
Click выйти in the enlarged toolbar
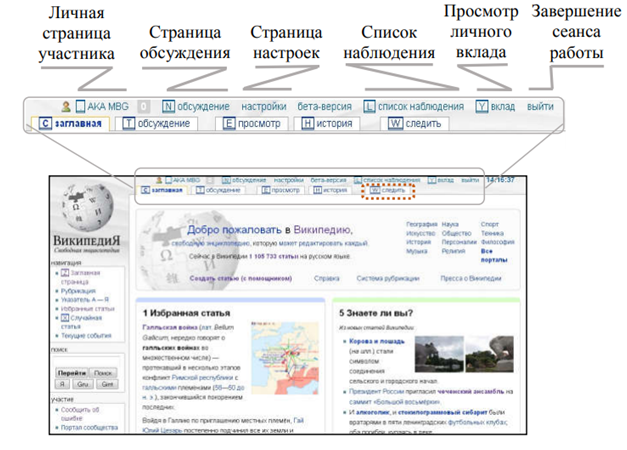[540, 106]
